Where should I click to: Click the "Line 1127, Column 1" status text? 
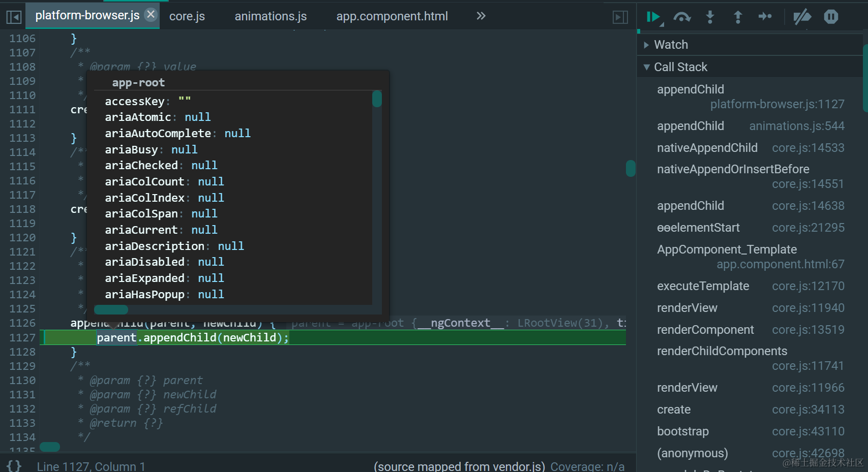coord(91,466)
